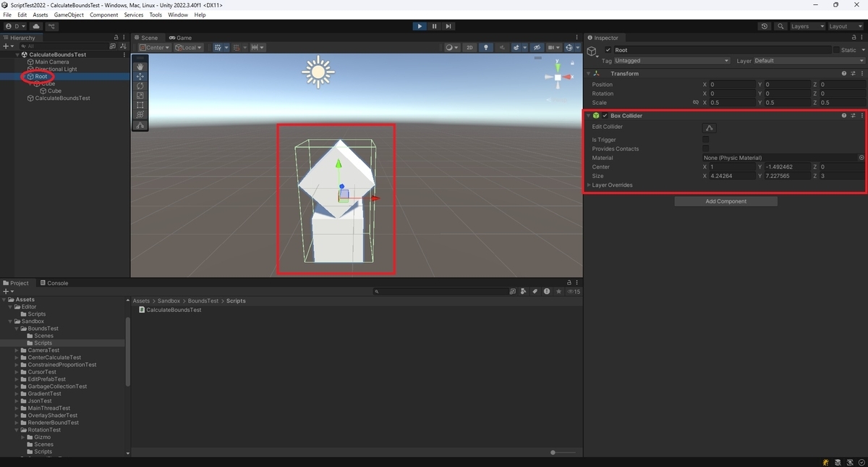Select the Scale tool in Scene toolbar
This screenshot has width=868, height=467.
pyautogui.click(x=140, y=96)
